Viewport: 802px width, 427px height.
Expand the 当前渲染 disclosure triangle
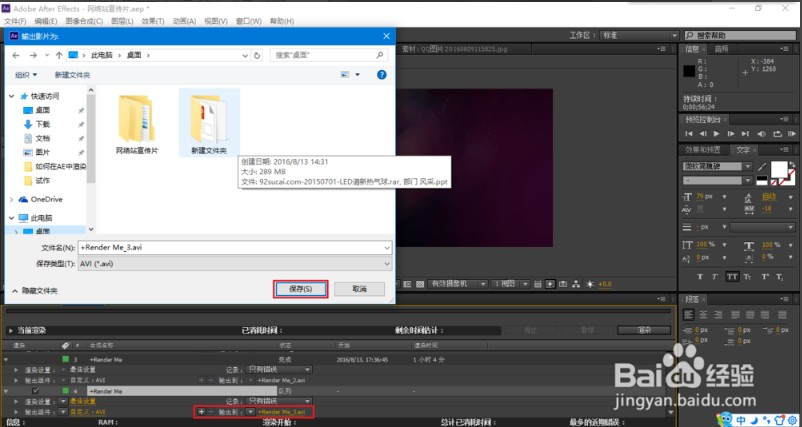(x=10, y=329)
